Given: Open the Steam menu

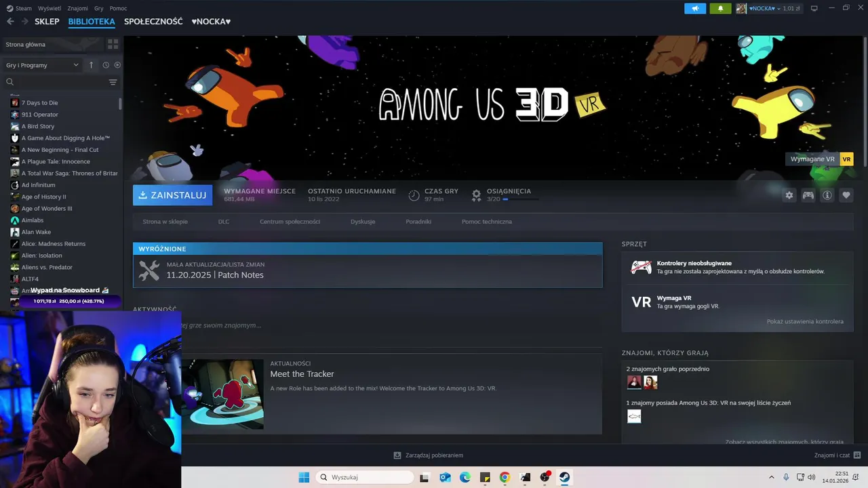Looking at the screenshot, I should coord(19,8).
